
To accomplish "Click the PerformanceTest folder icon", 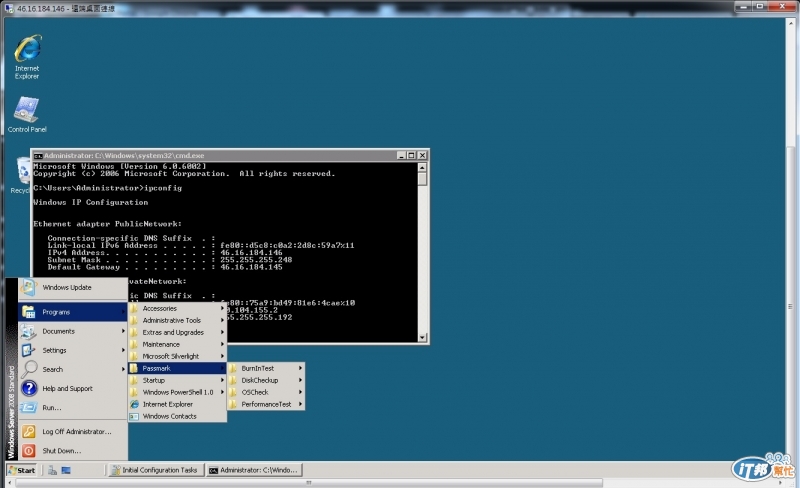I will (233, 404).
